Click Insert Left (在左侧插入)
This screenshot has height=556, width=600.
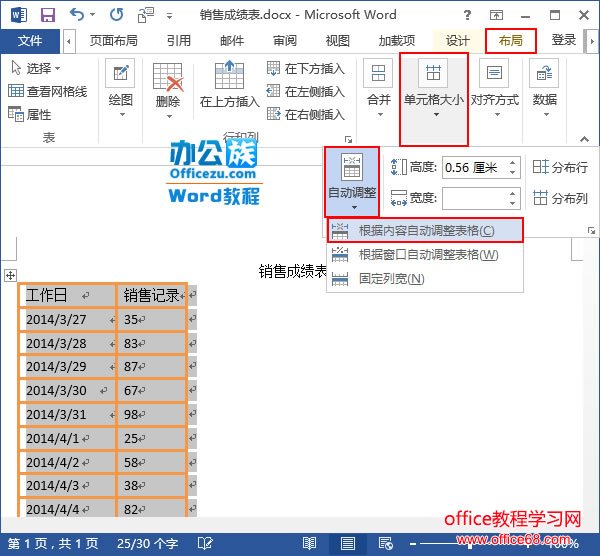coord(306,91)
